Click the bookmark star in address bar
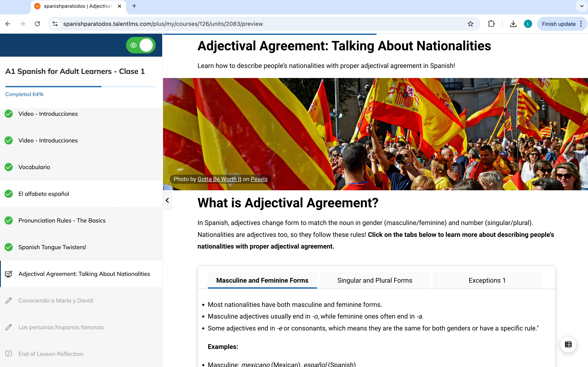The width and height of the screenshot is (588, 367). (x=470, y=24)
